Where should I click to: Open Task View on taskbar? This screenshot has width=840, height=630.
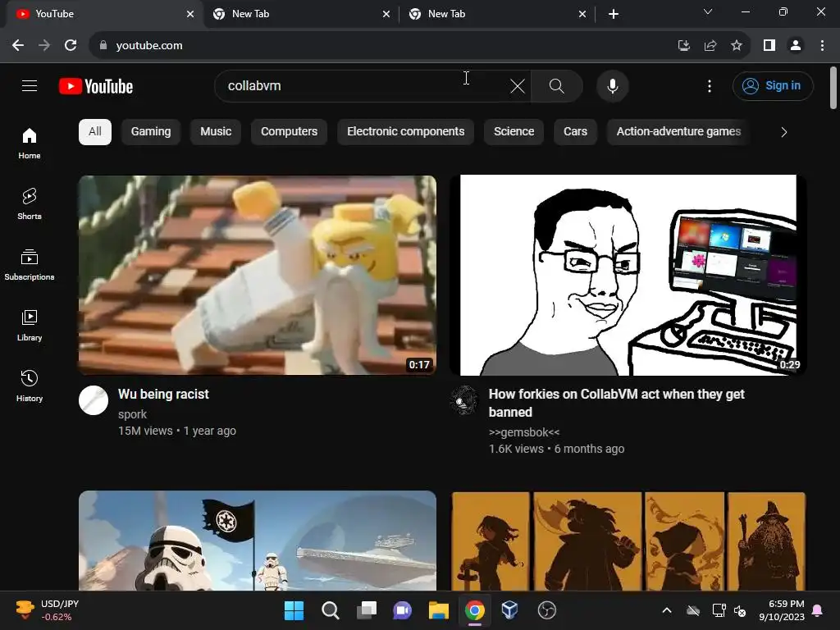click(367, 610)
